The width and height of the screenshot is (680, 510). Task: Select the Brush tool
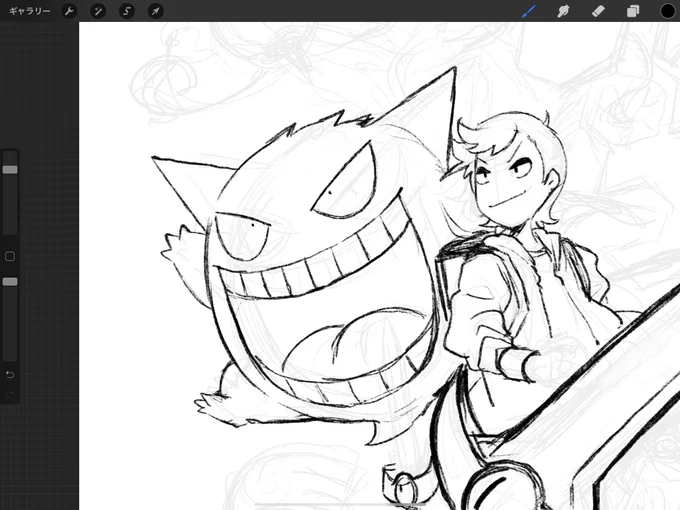529,11
